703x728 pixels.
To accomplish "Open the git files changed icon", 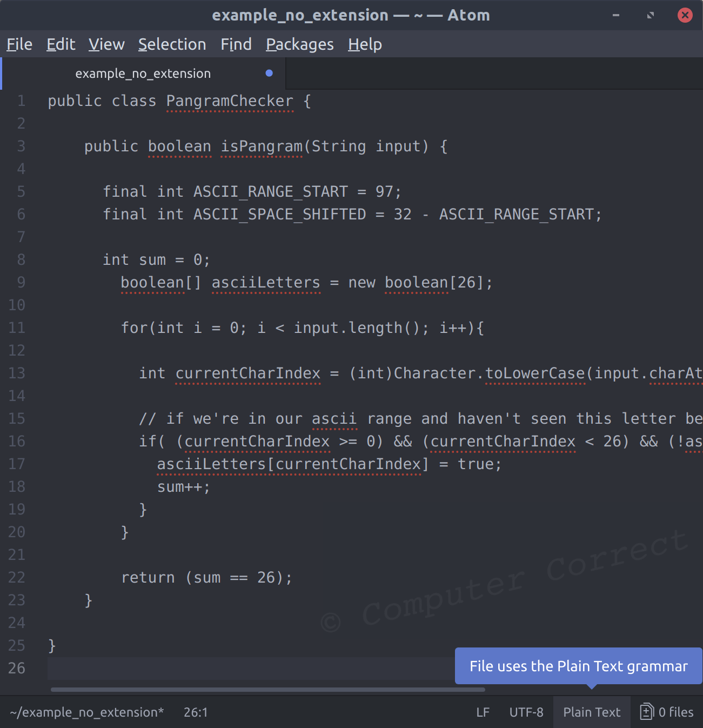I will pyautogui.click(x=647, y=712).
